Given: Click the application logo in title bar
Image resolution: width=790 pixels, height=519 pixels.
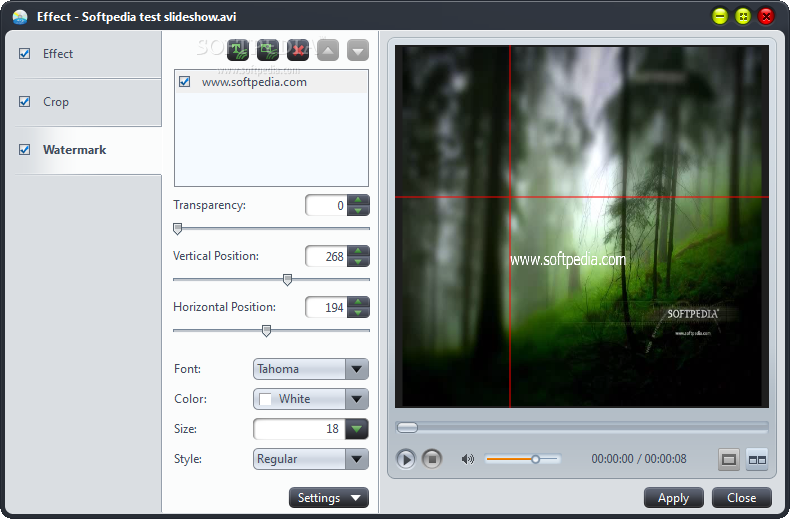Looking at the screenshot, I should click(20, 17).
